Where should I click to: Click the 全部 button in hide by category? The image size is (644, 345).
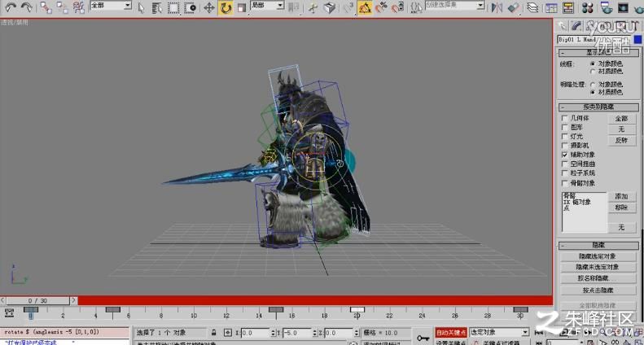point(621,119)
